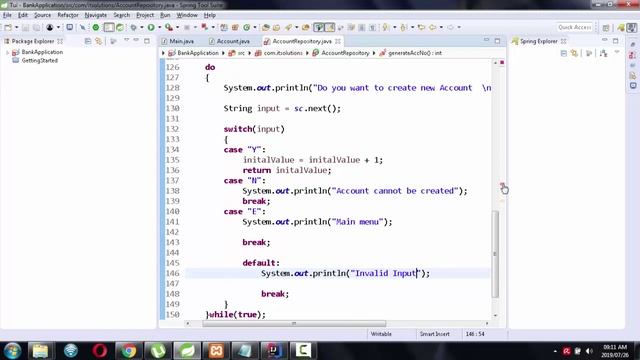Screen dimensions: 640x360
Task: Minimize the Package Explorer panel
Action: [x=136, y=40]
